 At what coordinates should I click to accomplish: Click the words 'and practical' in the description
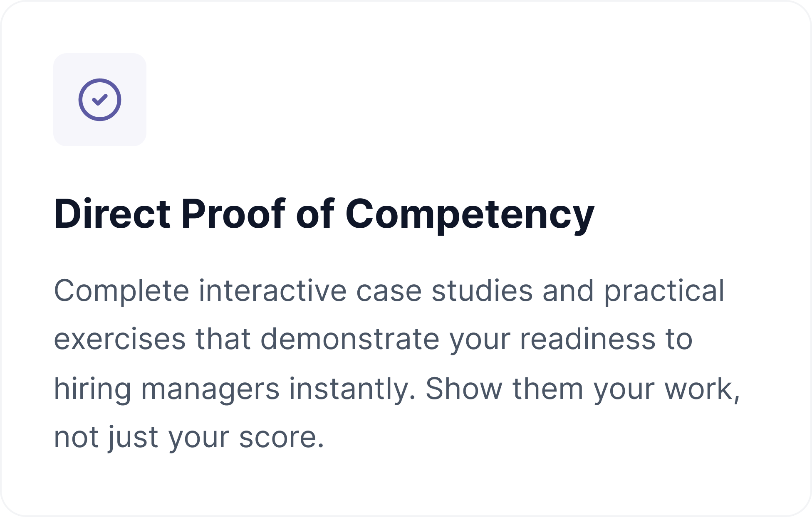634,291
